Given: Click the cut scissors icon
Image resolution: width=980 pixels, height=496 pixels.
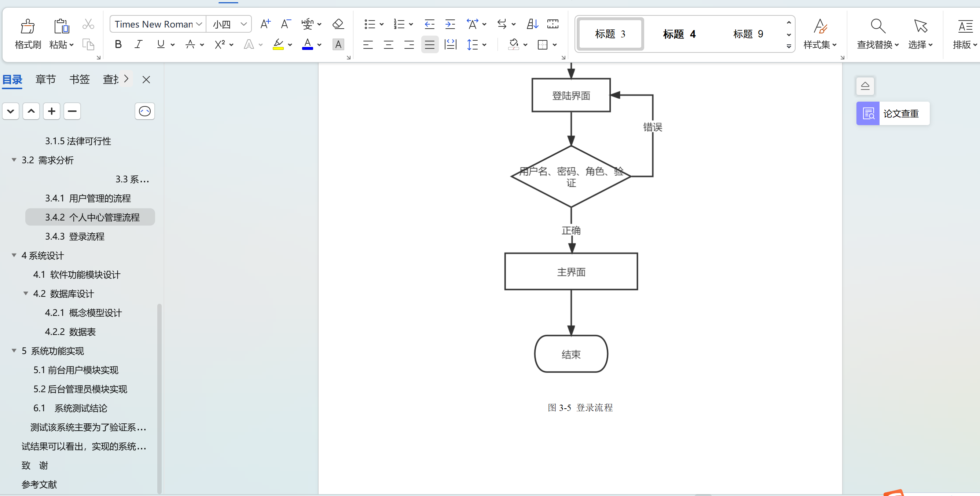Looking at the screenshot, I should coord(88,24).
